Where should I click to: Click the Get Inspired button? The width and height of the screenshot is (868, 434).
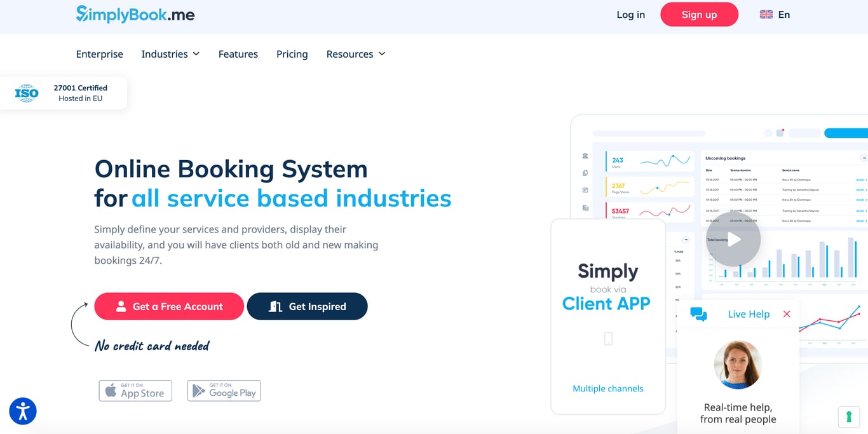308,306
